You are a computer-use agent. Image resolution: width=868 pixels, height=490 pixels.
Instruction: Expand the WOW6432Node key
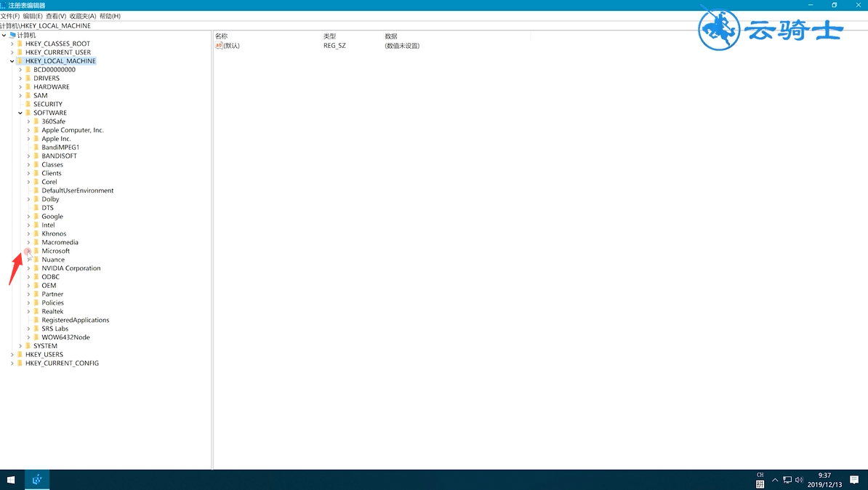tap(29, 337)
